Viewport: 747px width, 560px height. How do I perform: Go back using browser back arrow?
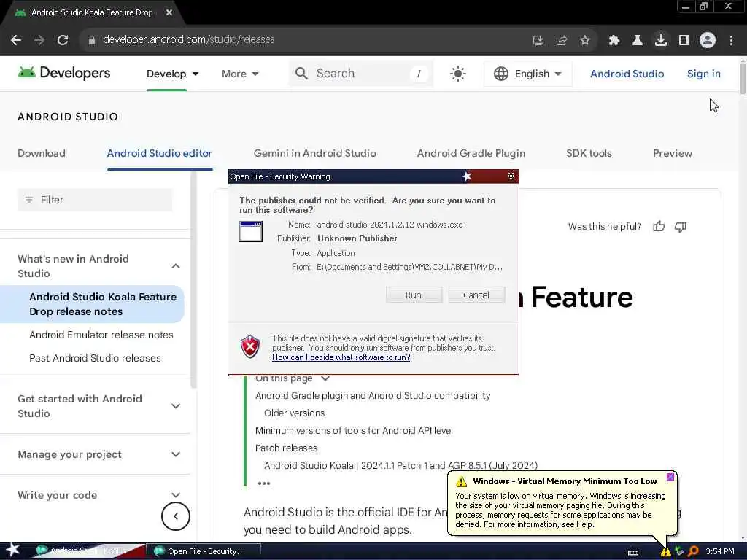[x=16, y=40]
